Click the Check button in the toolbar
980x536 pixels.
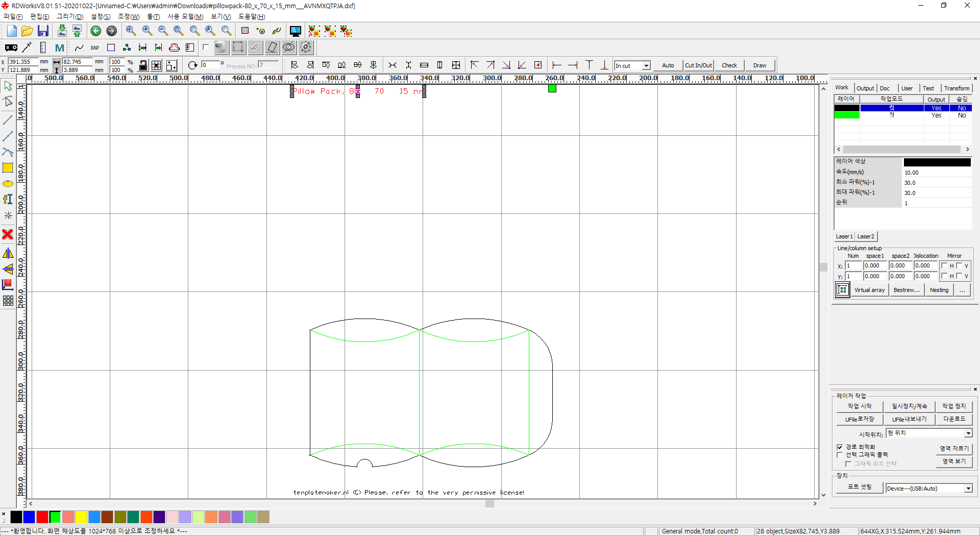tap(729, 65)
